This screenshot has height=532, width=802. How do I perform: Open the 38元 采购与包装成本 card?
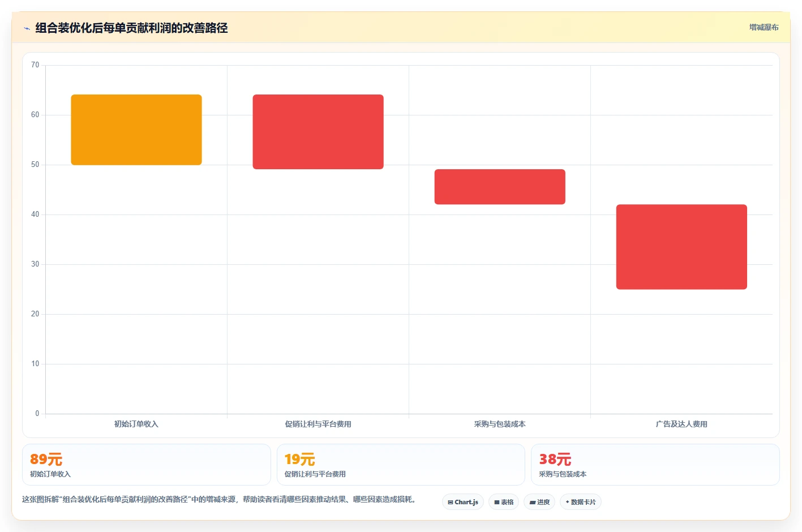coord(655,465)
